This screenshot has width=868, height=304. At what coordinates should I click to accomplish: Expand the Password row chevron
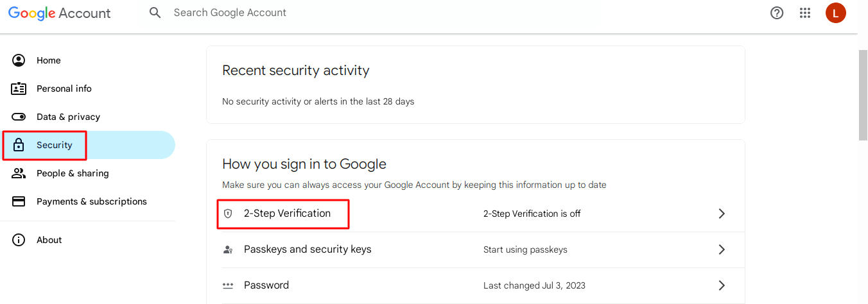(x=722, y=285)
